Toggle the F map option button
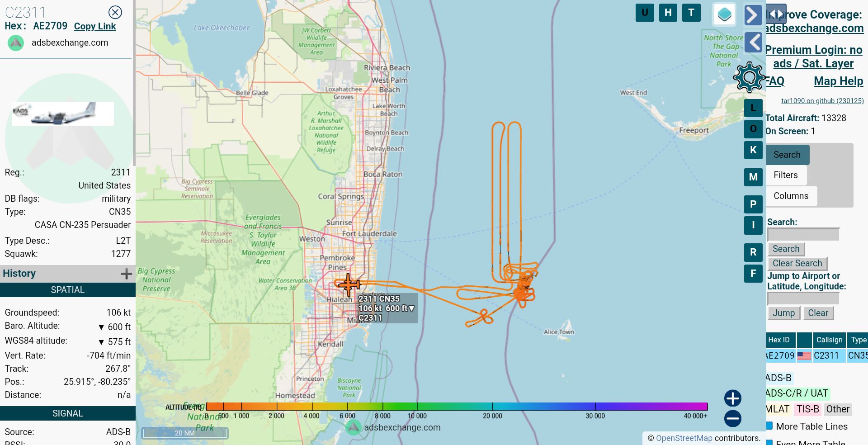The image size is (868, 445). (753, 274)
